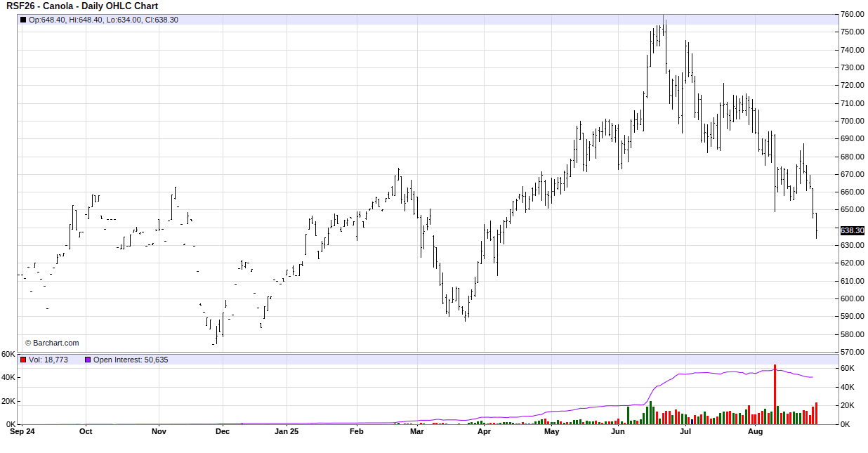
Task: Click the OHLC values readout at top of chart
Action: pos(103,20)
